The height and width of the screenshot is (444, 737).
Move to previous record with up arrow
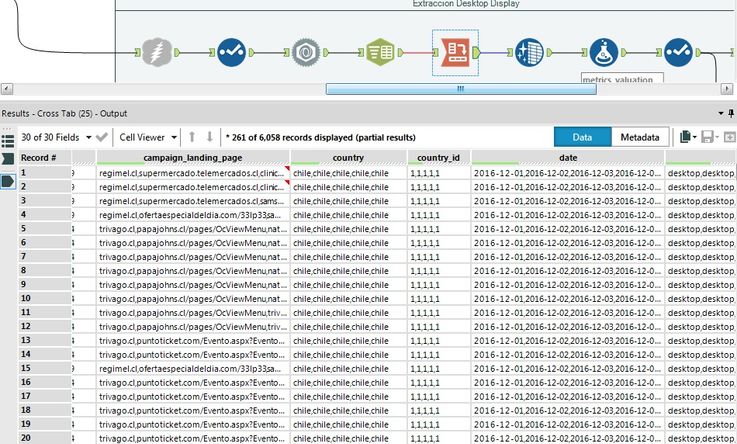tap(192, 137)
